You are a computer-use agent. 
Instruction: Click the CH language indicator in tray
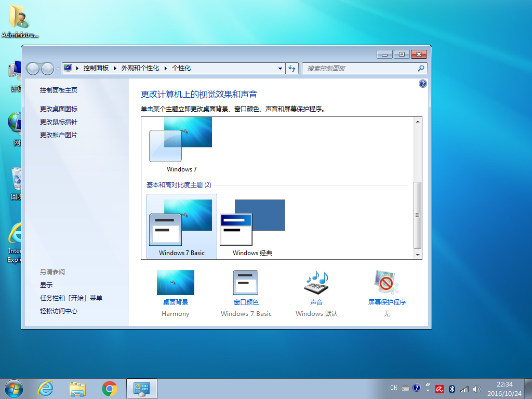[x=394, y=388]
